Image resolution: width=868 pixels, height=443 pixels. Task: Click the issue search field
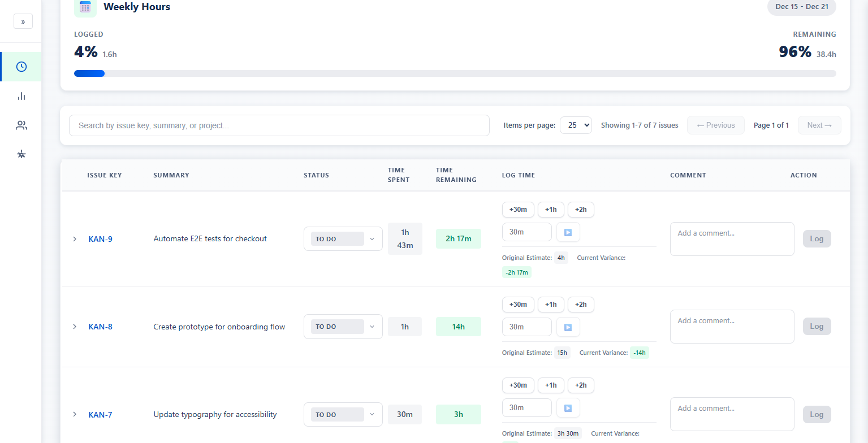coord(279,125)
